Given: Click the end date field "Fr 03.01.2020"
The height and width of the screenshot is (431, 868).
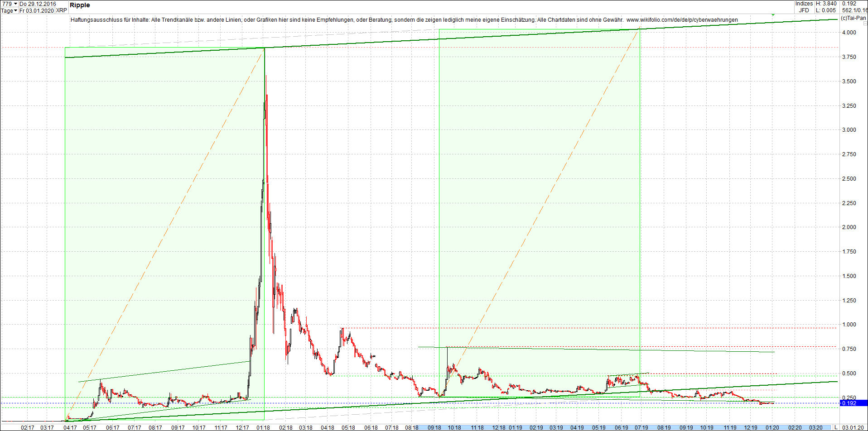Looking at the screenshot, I should (36, 10).
